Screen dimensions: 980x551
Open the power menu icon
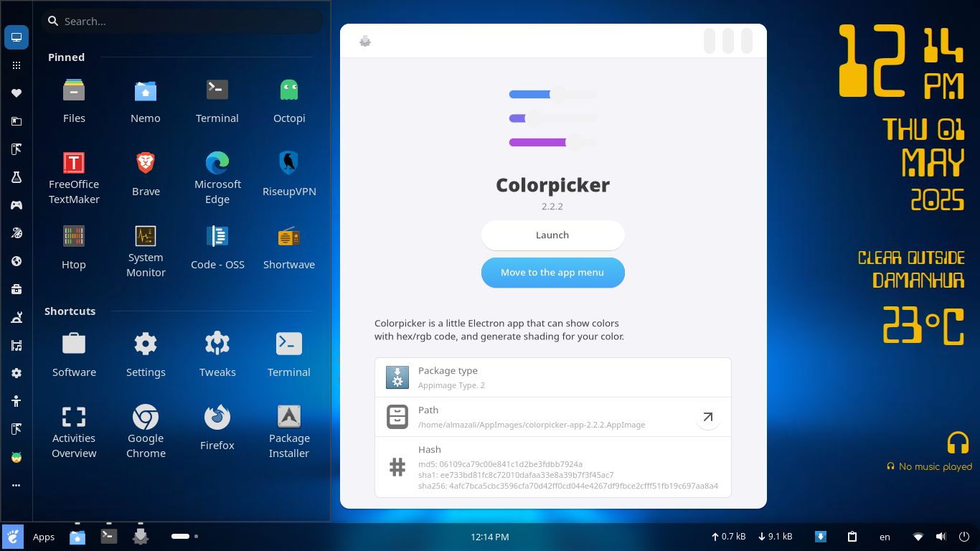[963, 537]
